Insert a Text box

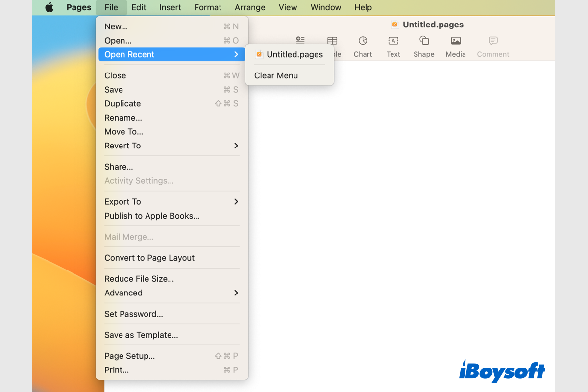click(393, 47)
